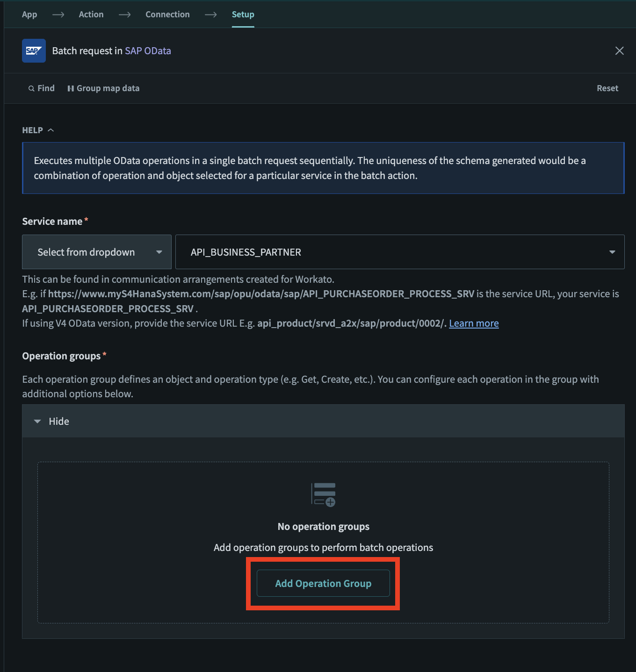Click the help description box
Screen dimensions: 636x672
click(323, 168)
